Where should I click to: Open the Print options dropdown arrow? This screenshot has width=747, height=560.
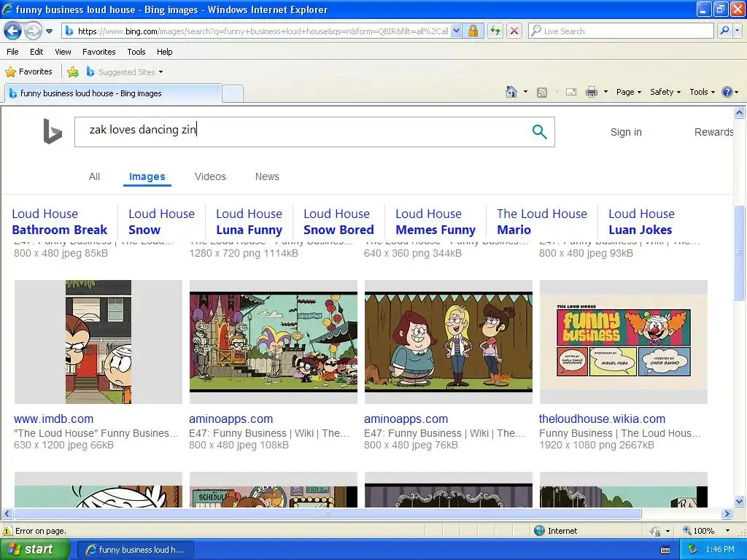point(605,92)
